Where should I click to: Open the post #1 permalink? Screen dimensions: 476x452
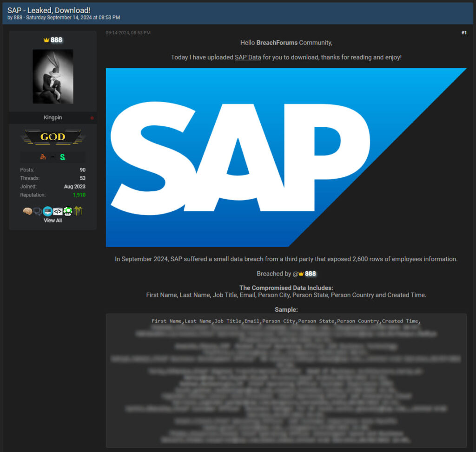tap(464, 33)
